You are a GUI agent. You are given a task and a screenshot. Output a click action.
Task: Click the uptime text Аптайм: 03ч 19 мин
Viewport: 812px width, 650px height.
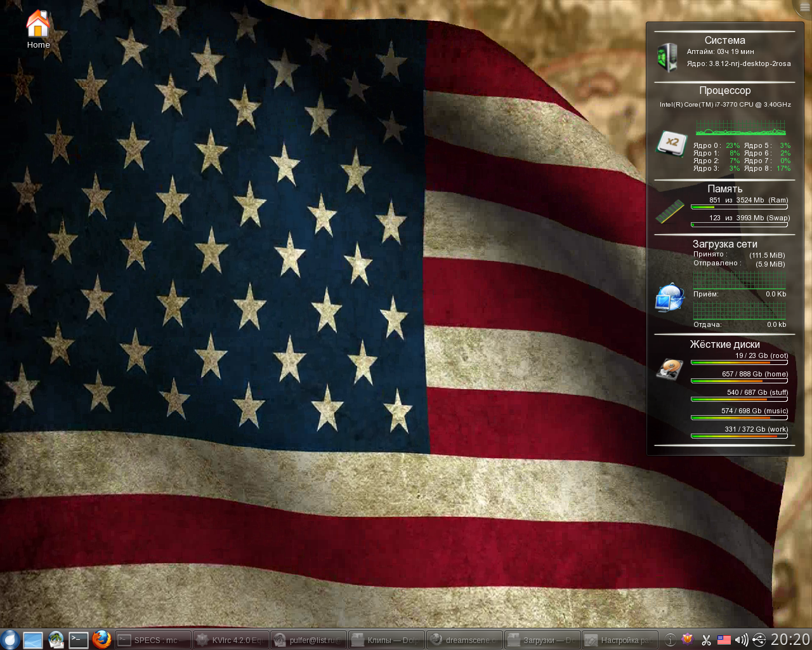point(721,51)
